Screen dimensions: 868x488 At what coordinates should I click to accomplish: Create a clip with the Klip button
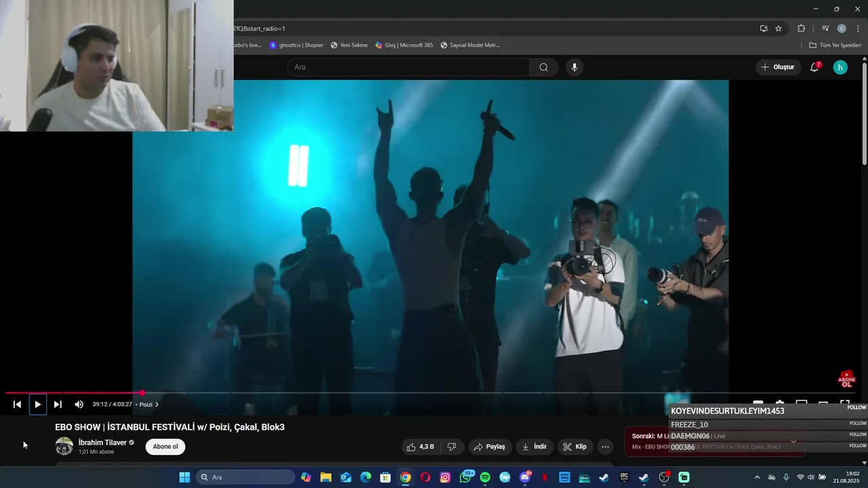click(x=575, y=447)
